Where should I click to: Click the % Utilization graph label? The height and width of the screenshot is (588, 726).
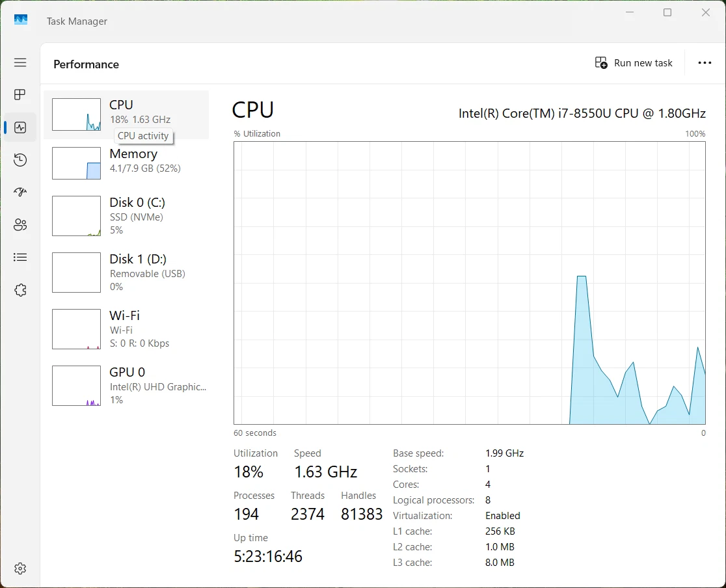[x=257, y=134]
